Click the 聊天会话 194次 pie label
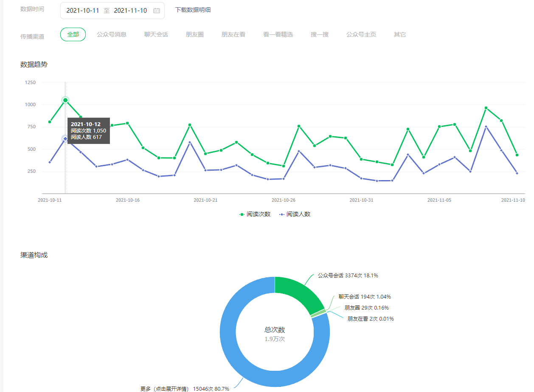Image resolution: width=534 pixels, height=392 pixels. pyautogui.click(x=364, y=297)
